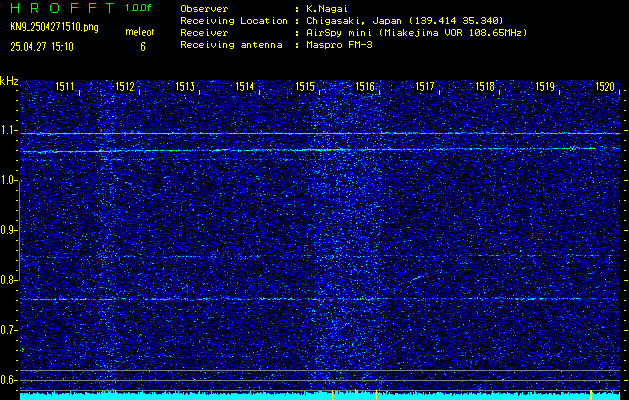This screenshot has height=400, width=629.
Task: Click the Observer field label
Action: (204, 8)
